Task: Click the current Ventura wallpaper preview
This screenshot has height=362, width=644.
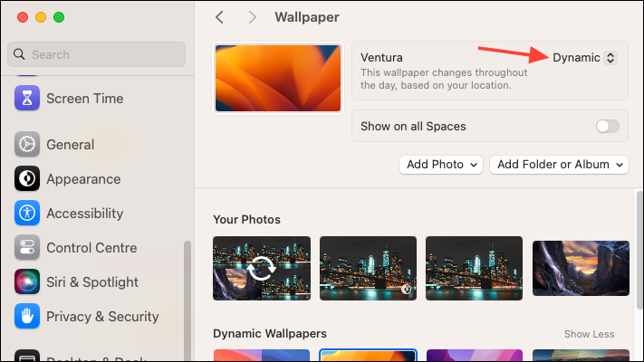Action: 278,78
